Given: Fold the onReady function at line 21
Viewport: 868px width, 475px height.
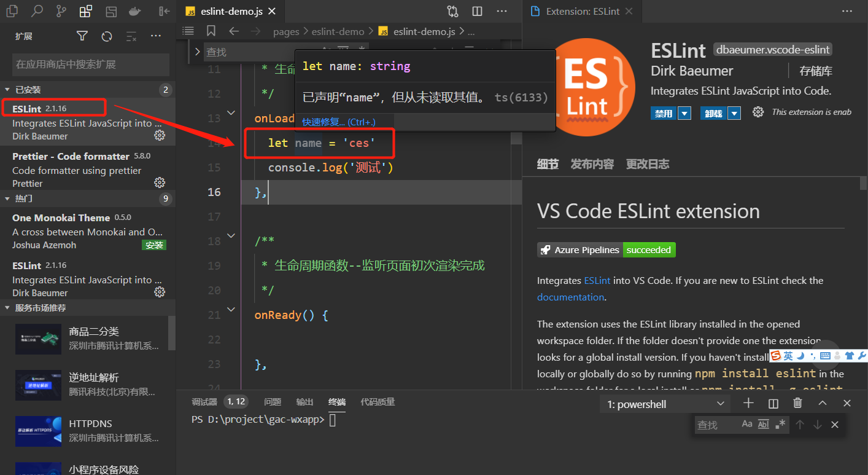Looking at the screenshot, I should [231, 309].
